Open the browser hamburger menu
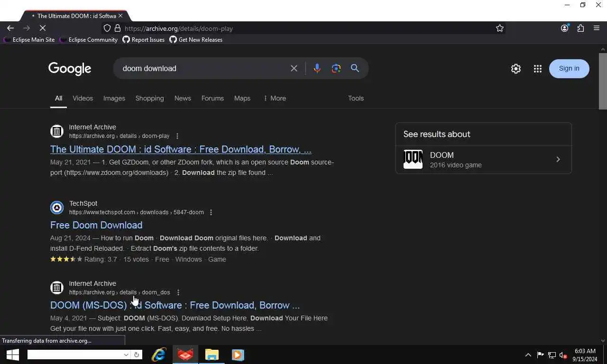Screen dimensions: 607x364 tap(597, 28)
